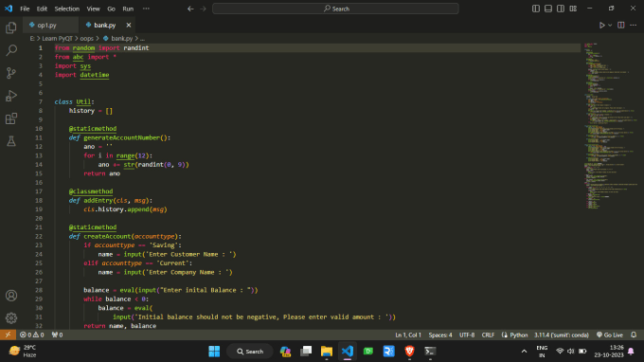Image resolution: width=644 pixels, height=362 pixels.
Task: Run Python file with play button
Action: [x=601, y=25]
